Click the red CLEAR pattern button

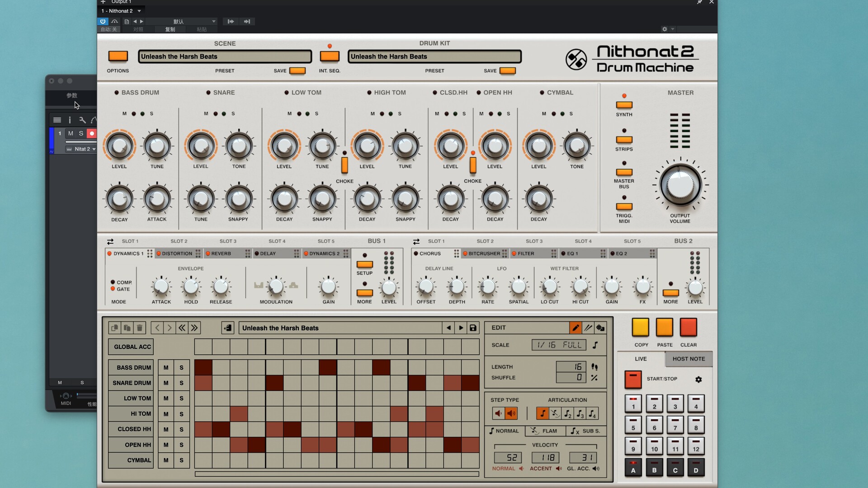pyautogui.click(x=689, y=327)
